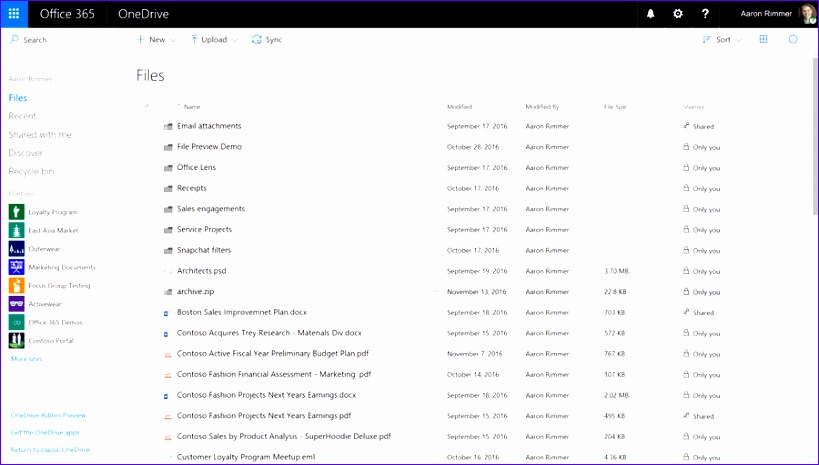Click the Receipts folder icon
This screenshot has width=819, height=465.
tap(168, 189)
